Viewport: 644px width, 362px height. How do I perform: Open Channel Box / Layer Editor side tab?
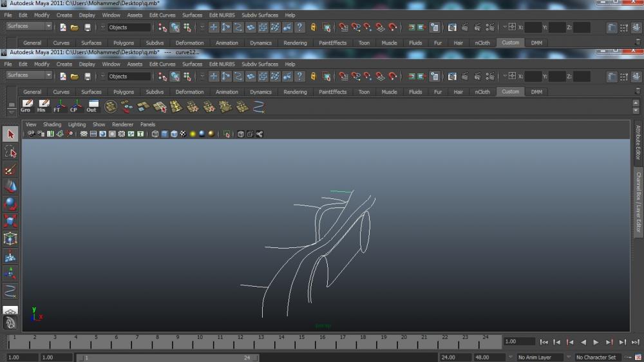point(638,202)
